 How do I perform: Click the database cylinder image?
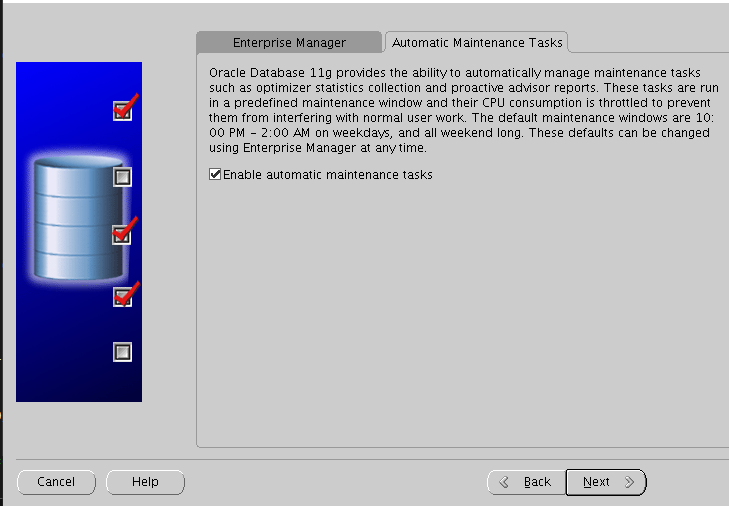tap(78, 218)
